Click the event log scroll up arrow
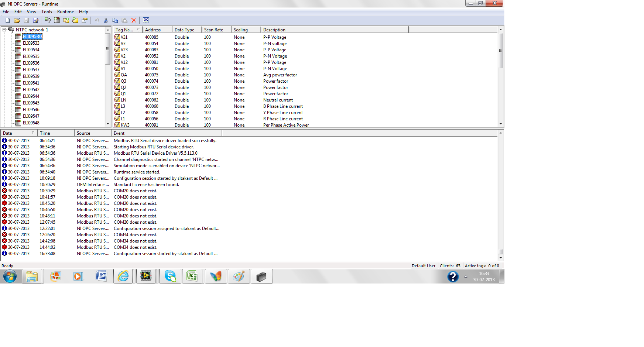The image size is (644, 347). click(x=501, y=133)
